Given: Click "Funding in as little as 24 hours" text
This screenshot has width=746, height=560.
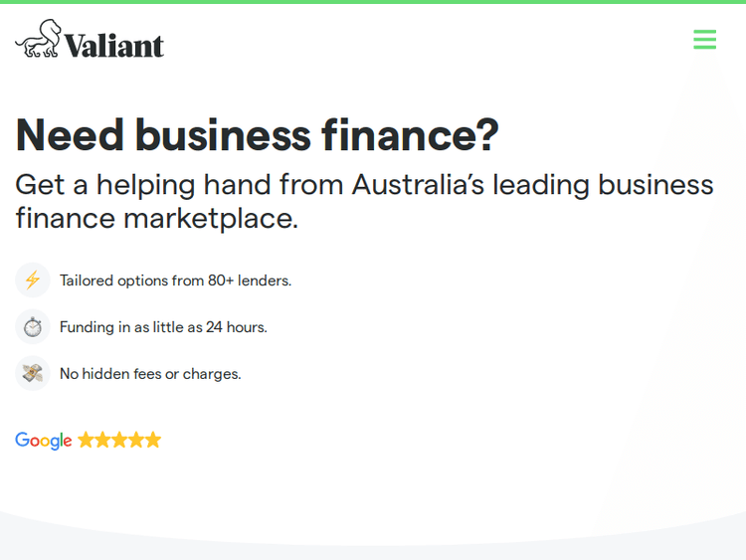Looking at the screenshot, I should pos(163,327).
